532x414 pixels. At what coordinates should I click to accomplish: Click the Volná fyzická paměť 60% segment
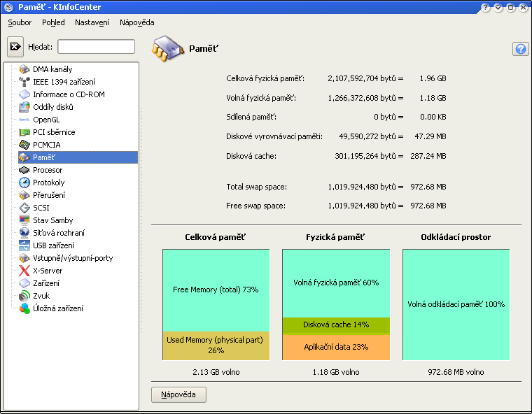(336, 283)
